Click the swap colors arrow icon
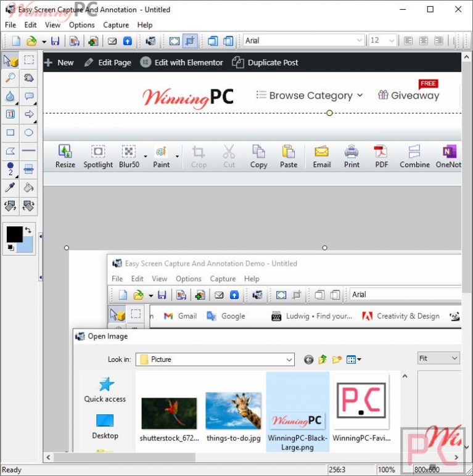473x476 pixels. 28,230
